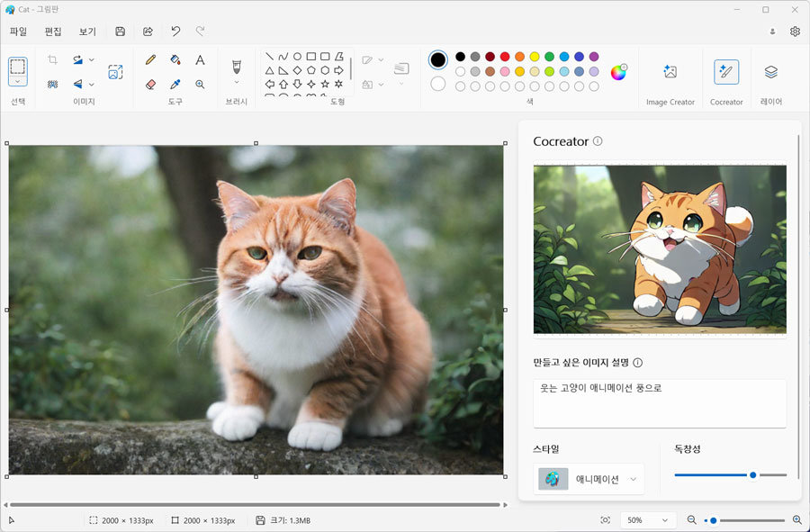The height and width of the screenshot is (532, 810).
Task: Expand the 50% zoom level dropdown
Action: coord(648,520)
